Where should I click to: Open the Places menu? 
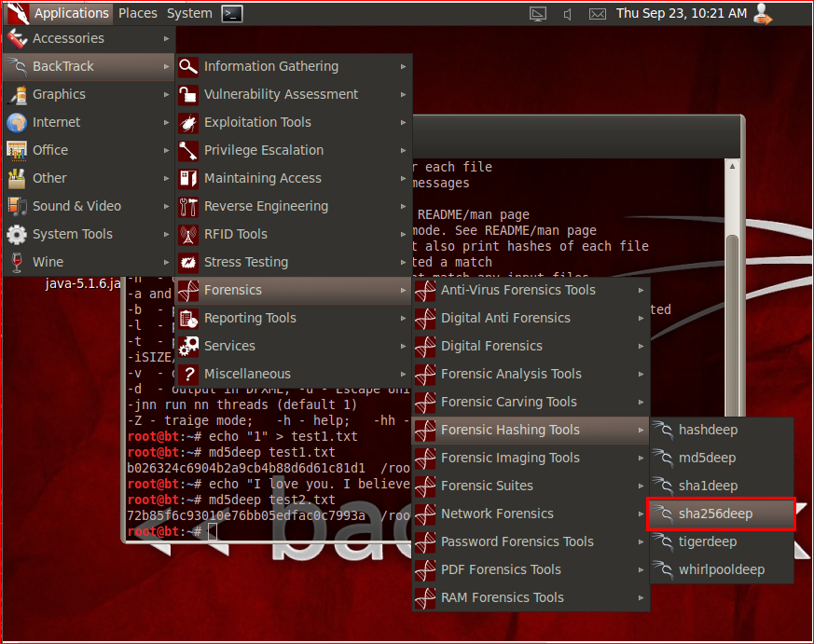point(138,13)
